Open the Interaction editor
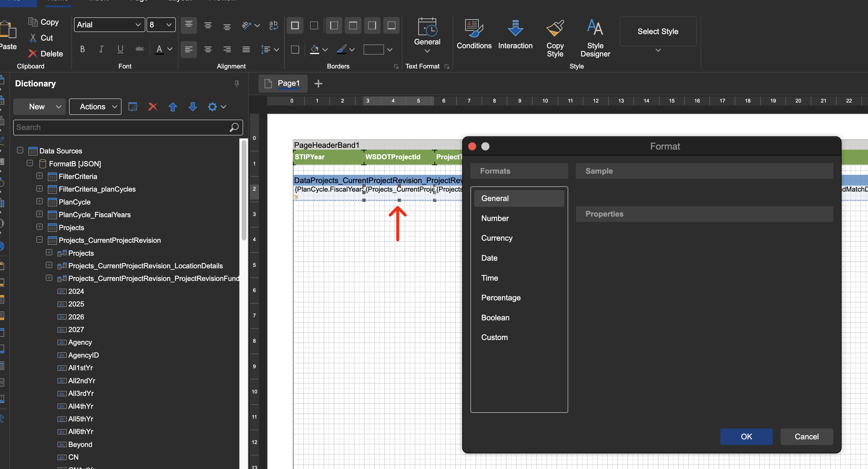The image size is (868, 469). (515, 34)
